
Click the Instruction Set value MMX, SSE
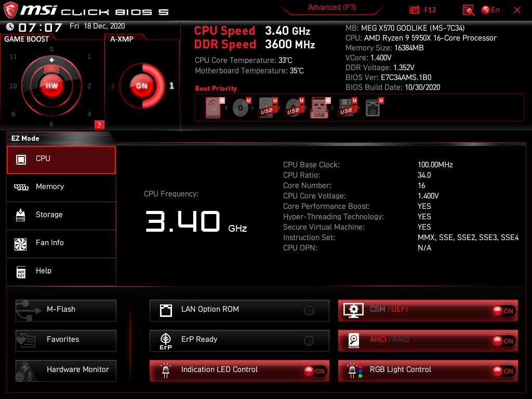(x=468, y=237)
